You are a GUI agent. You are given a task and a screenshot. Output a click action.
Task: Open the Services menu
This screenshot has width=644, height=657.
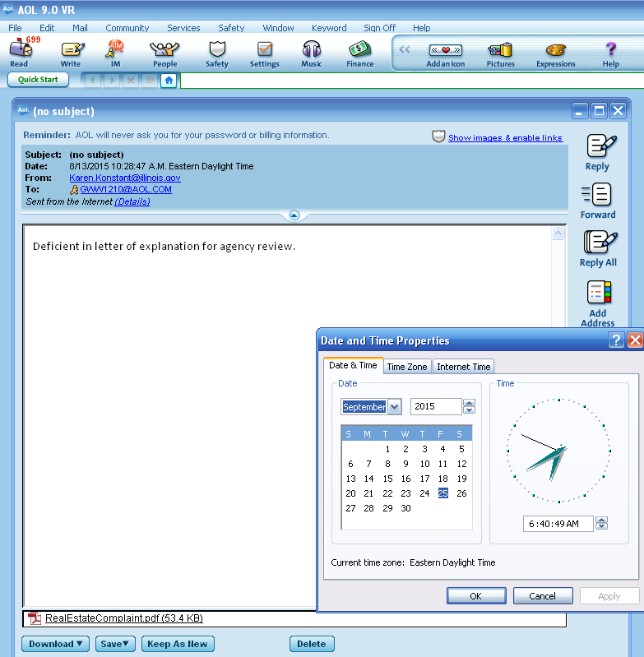[183, 28]
